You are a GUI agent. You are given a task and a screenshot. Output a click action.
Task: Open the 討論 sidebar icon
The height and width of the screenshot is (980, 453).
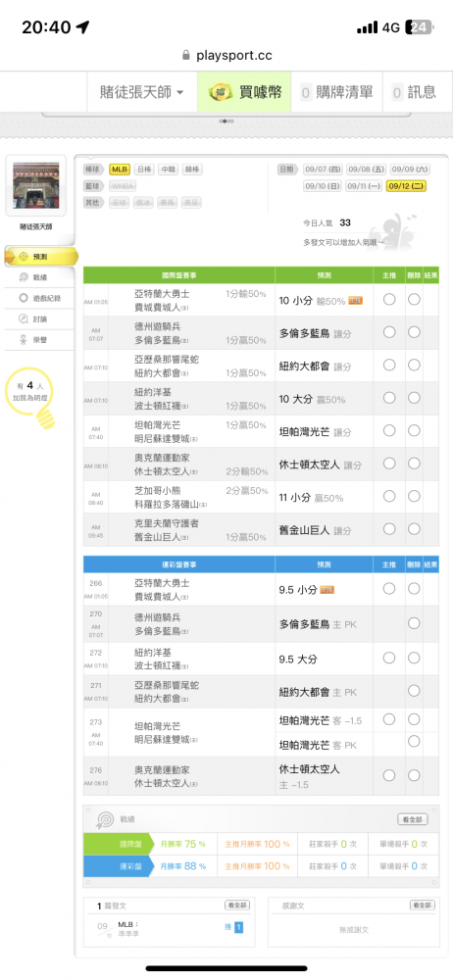point(24,318)
